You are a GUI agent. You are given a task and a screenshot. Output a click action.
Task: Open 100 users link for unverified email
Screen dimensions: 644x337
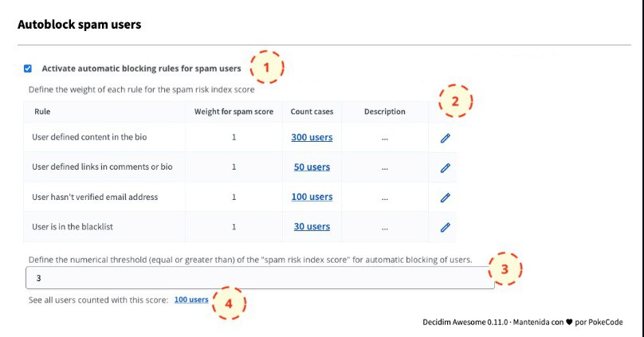click(x=312, y=197)
